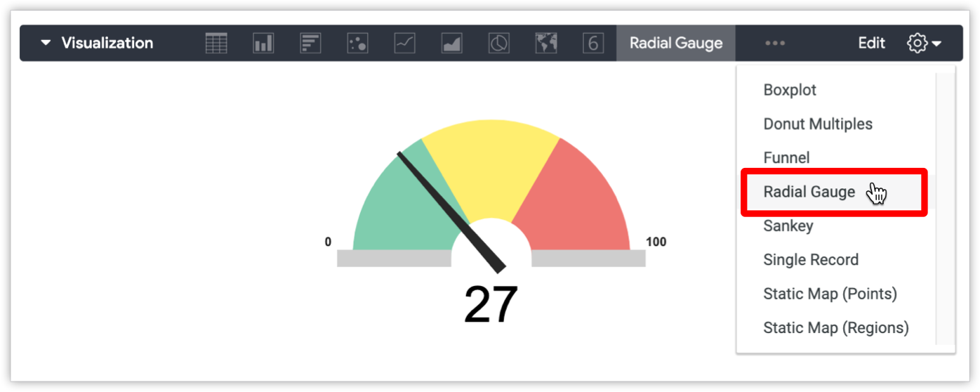The height and width of the screenshot is (392, 980).
Task: Select the Line chart visualization icon
Action: coord(404,44)
